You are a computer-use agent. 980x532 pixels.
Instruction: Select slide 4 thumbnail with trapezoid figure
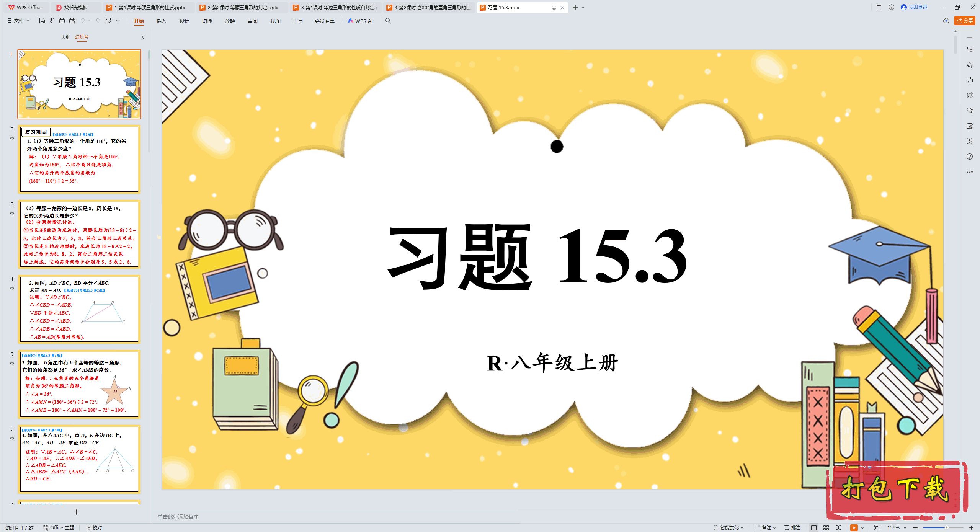[79, 309]
